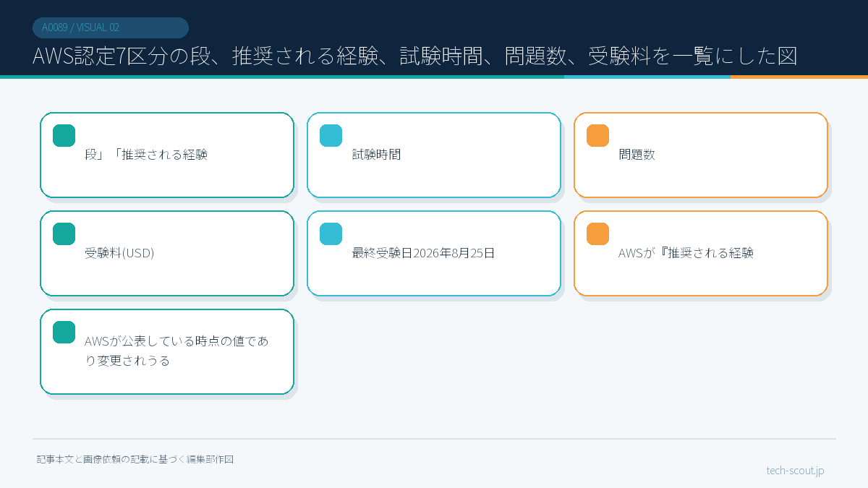Screen dimensions: 868x488
Task: Open the tech-scout.jp footer link
Action: tap(795, 471)
